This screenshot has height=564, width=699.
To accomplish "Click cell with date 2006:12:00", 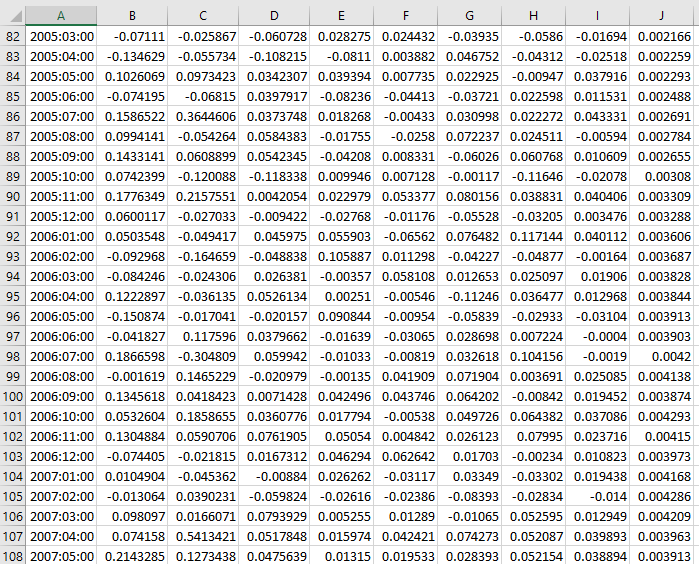I will pyautogui.click(x=61, y=457).
